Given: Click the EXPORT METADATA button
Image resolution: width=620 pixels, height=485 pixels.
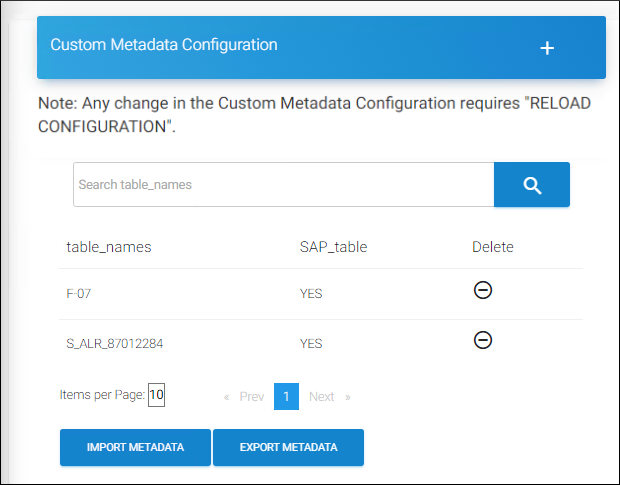Looking at the screenshot, I should [288, 447].
